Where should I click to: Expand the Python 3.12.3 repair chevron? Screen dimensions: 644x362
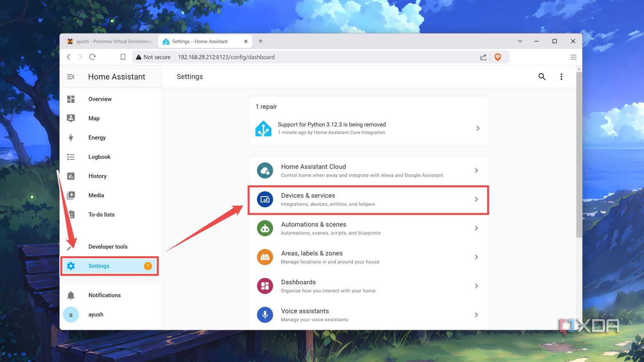pyautogui.click(x=478, y=128)
